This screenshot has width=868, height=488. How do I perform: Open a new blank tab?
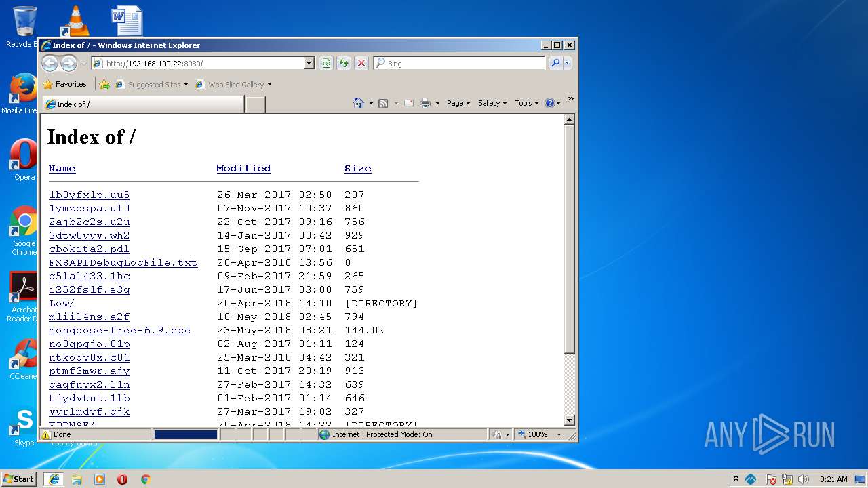pyautogui.click(x=255, y=104)
